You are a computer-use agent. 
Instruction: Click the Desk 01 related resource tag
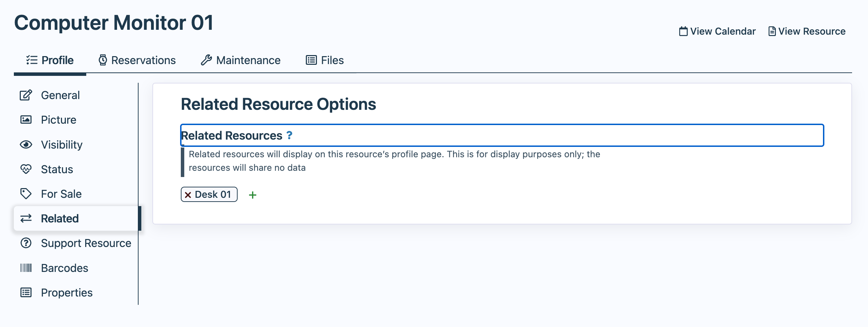213,195
